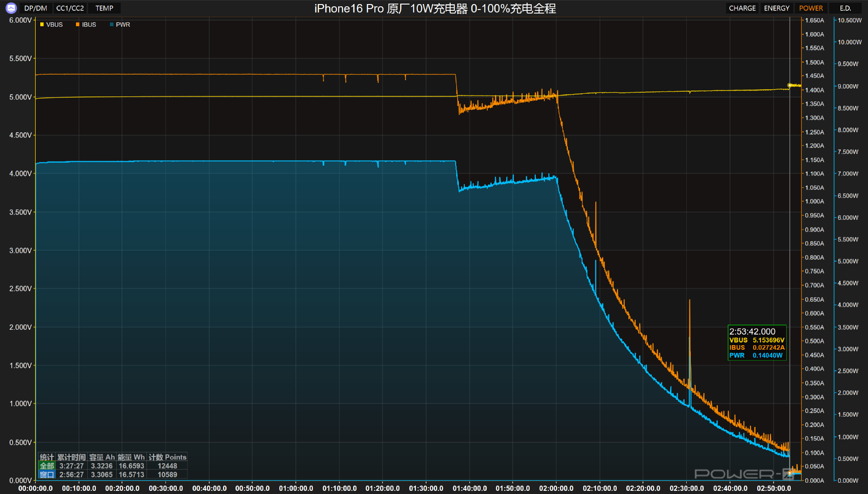Click the 01:00:00.0 time axis label

click(x=296, y=489)
